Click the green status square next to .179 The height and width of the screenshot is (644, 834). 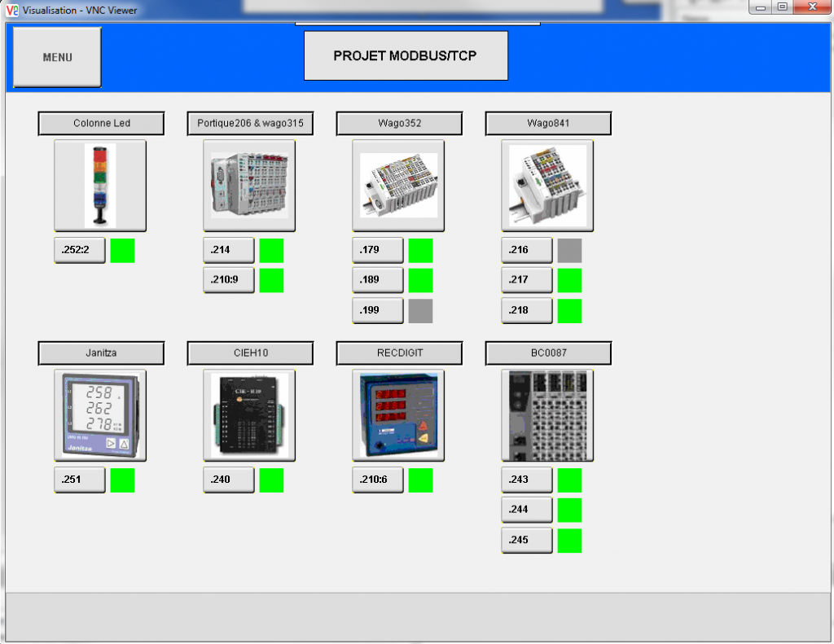point(420,251)
